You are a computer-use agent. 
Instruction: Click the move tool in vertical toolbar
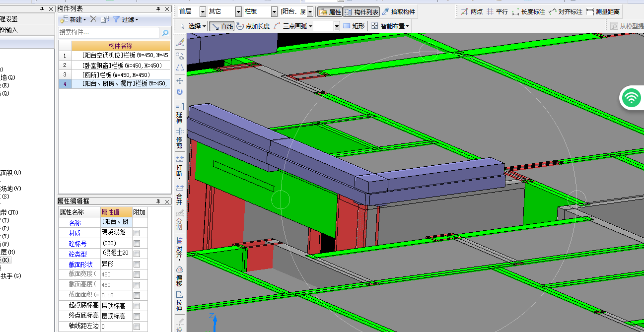179,80
